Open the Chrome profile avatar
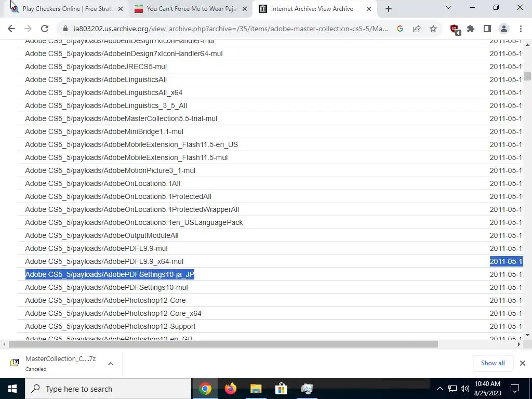Screen dimensions: 532x399 (x=504, y=29)
